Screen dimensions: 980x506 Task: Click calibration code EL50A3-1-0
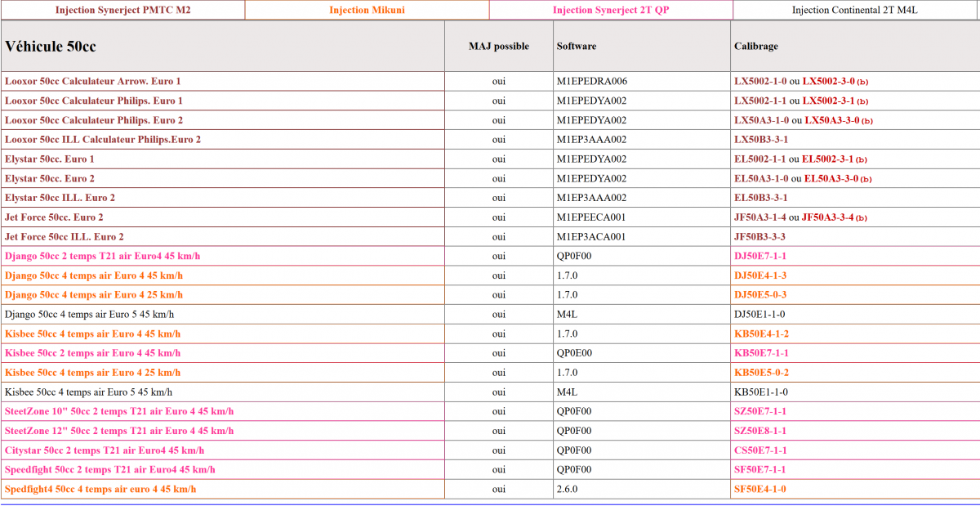pyautogui.click(x=761, y=178)
